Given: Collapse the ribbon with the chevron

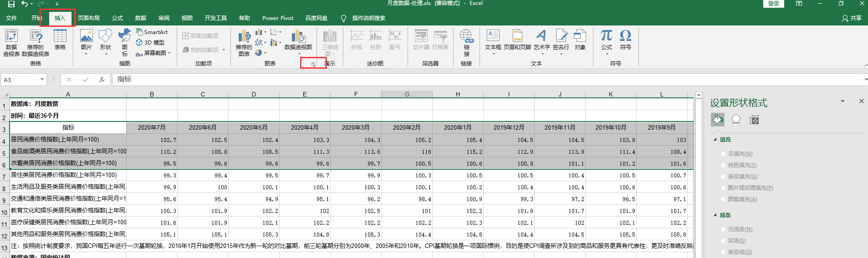Looking at the screenshot, I should 865,66.
